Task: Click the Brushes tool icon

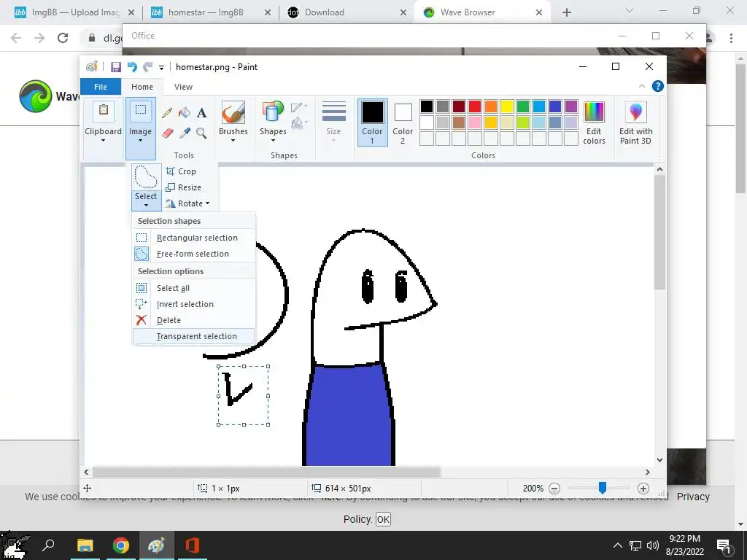Action: pyautogui.click(x=233, y=112)
